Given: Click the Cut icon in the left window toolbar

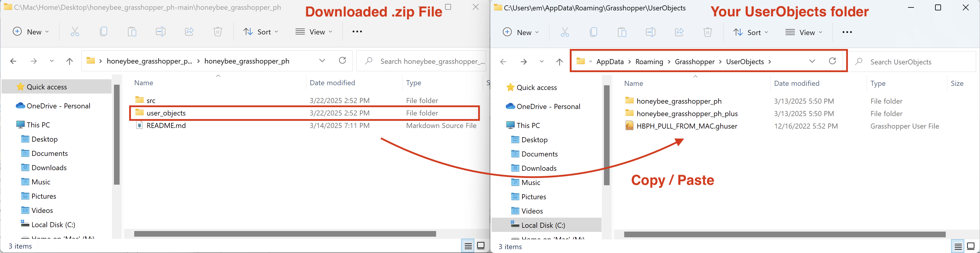Looking at the screenshot, I should click(75, 31).
